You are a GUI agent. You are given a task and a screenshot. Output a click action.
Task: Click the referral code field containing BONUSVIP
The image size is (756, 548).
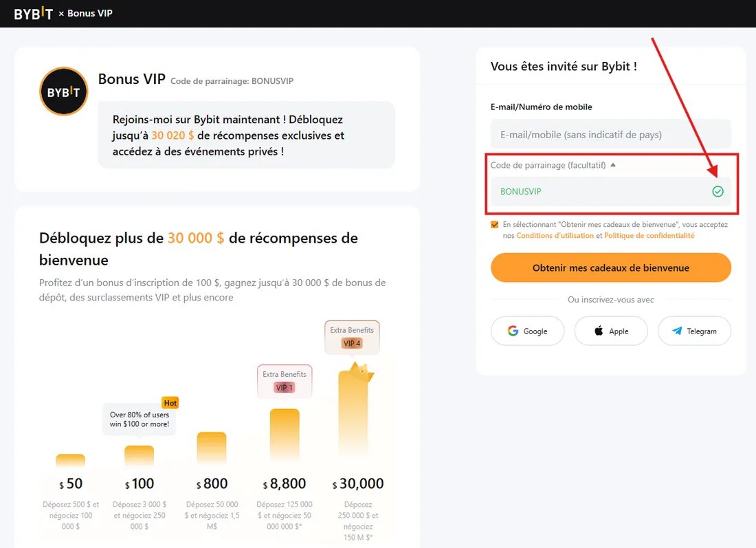click(x=611, y=192)
